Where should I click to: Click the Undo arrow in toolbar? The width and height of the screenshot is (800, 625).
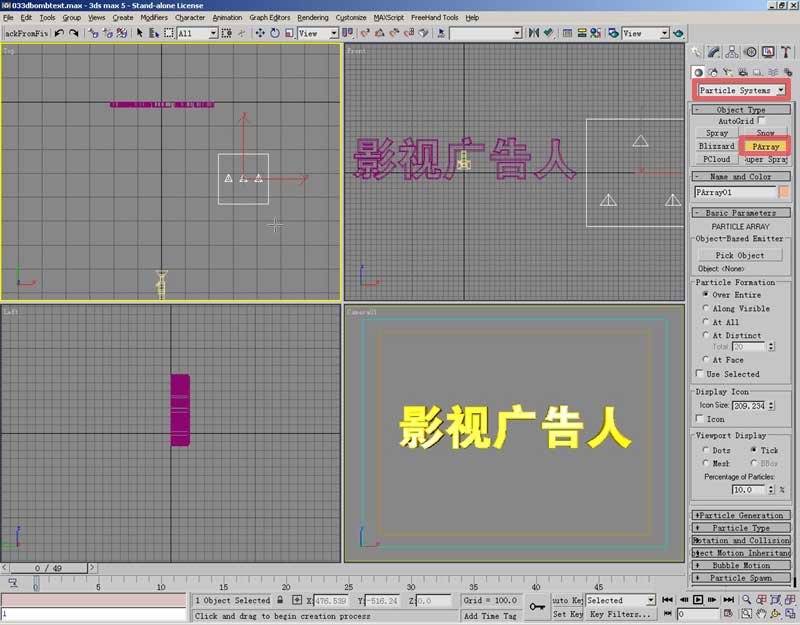pyautogui.click(x=60, y=33)
